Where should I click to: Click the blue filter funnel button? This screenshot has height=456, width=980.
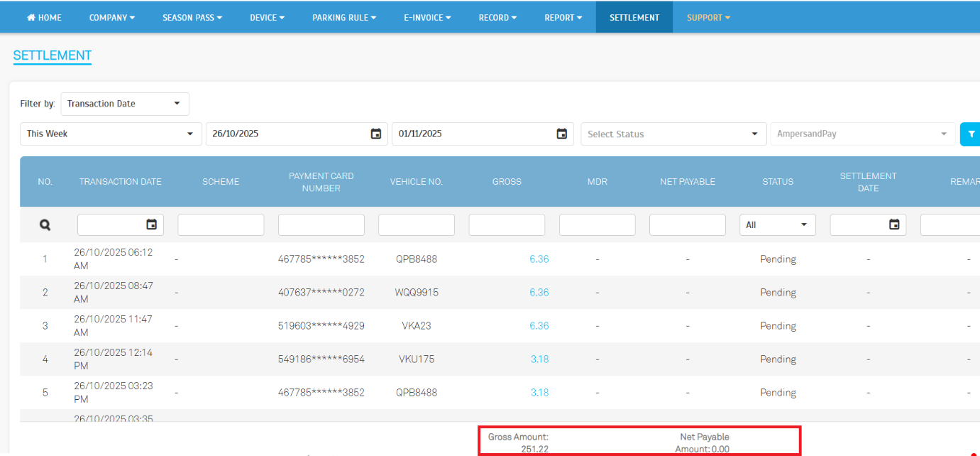click(970, 134)
